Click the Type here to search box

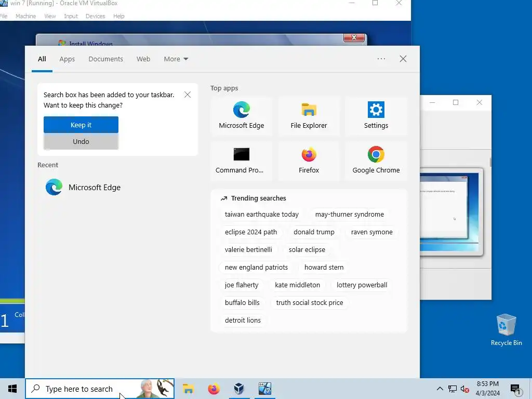coord(100,389)
